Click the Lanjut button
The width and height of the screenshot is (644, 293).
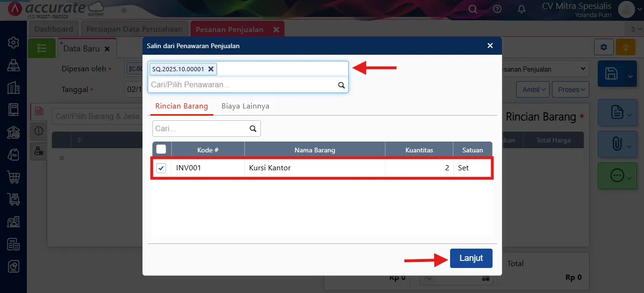pyautogui.click(x=471, y=258)
